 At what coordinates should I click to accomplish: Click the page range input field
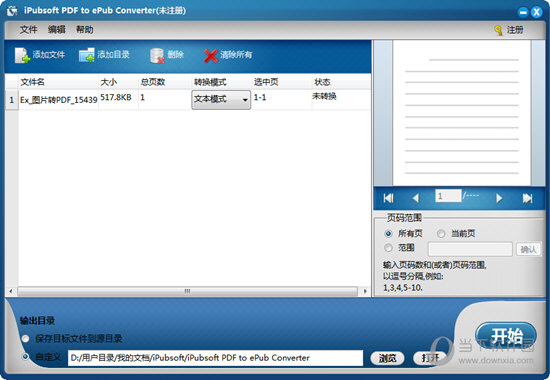pyautogui.click(x=470, y=249)
